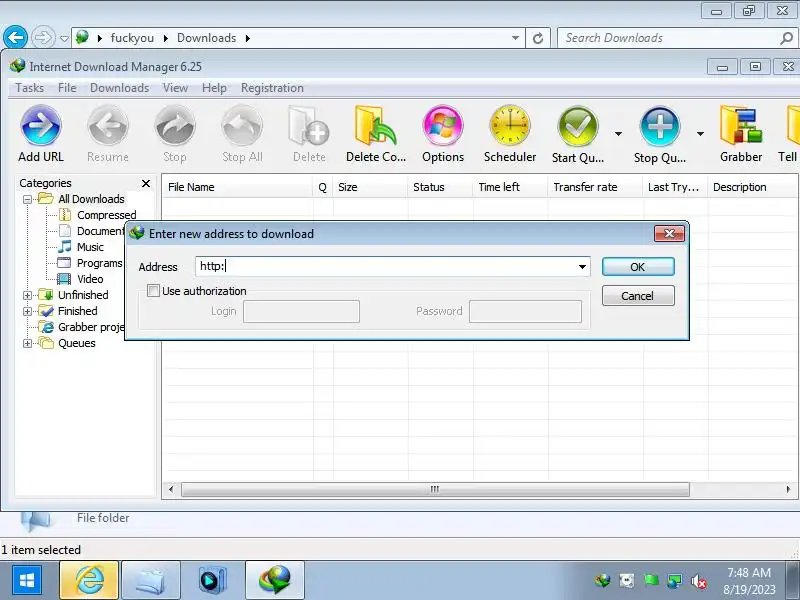Click the greyed-out Resume toolbar icon

click(108, 126)
